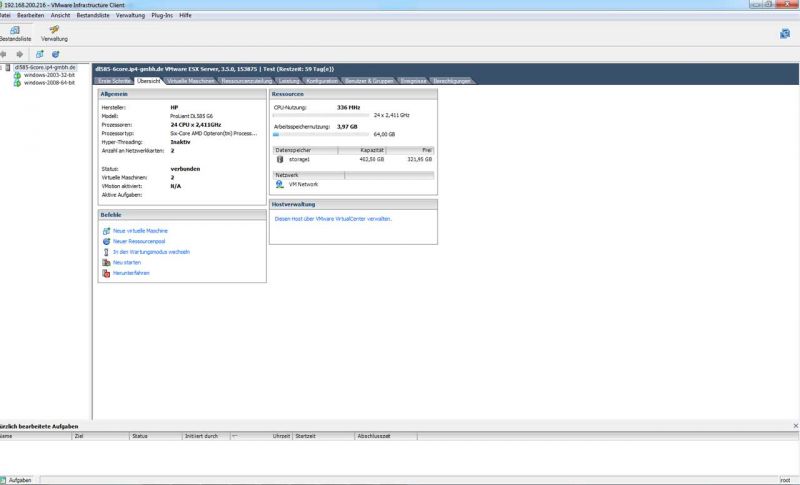The image size is (800, 485).
Task: Sort datastores by Datenspeicher column
Action: click(305, 150)
